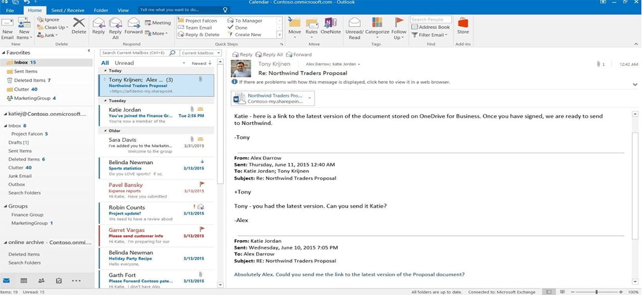Change sort order via the Newest dropdown
Viewport: 644px width, 295px height.
[202, 64]
